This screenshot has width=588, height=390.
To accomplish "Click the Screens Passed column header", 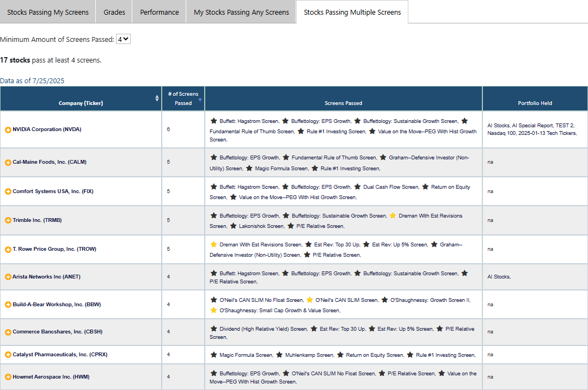I will pos(344,99).
